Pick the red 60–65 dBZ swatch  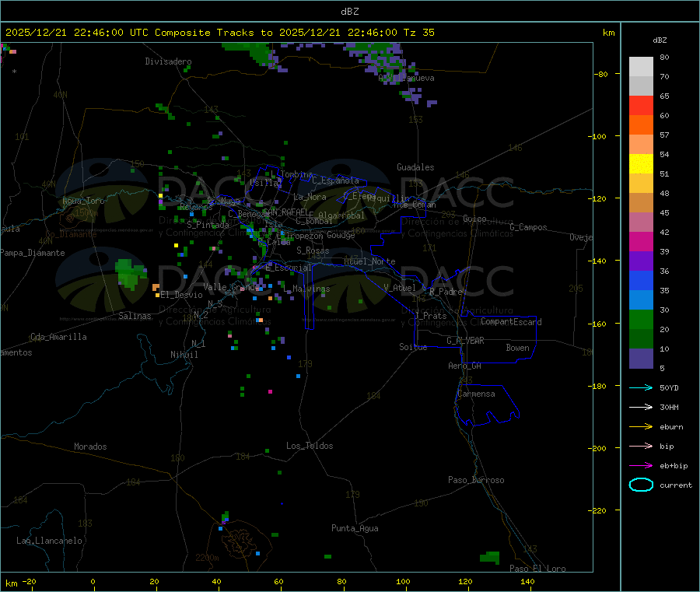[x=641, y=105]
